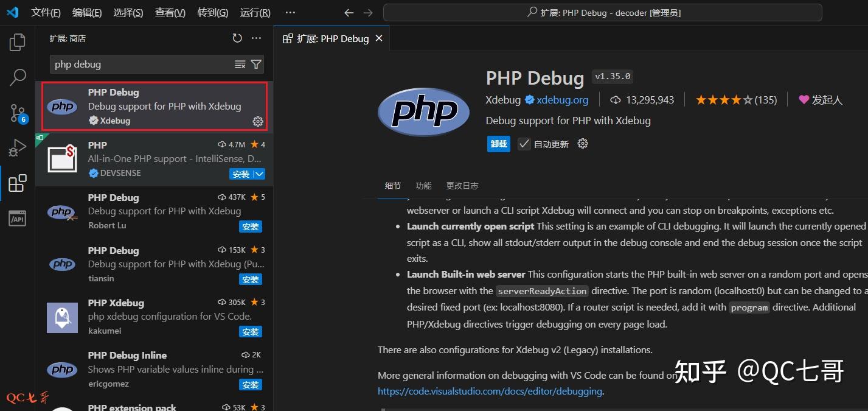Select the PHP All-in-One extension item

[154, 160]
